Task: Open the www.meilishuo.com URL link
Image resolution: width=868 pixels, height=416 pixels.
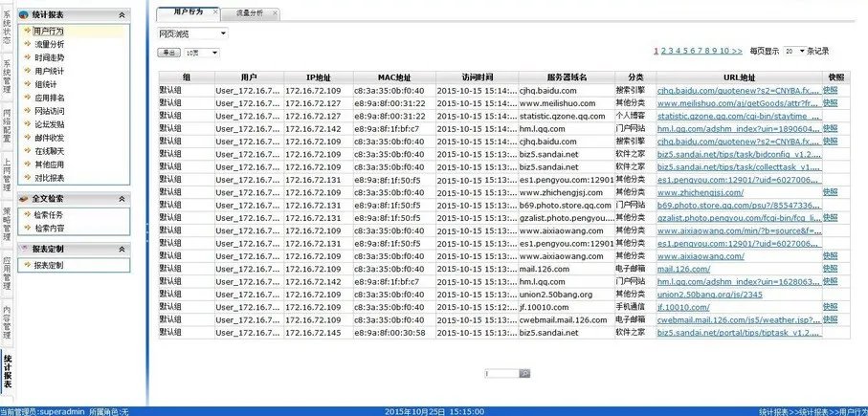Action: click(x=739, y=103)
